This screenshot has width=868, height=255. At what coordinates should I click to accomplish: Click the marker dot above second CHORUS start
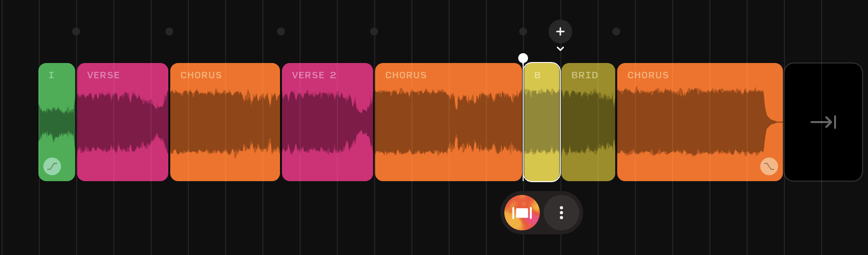[374, 32]
